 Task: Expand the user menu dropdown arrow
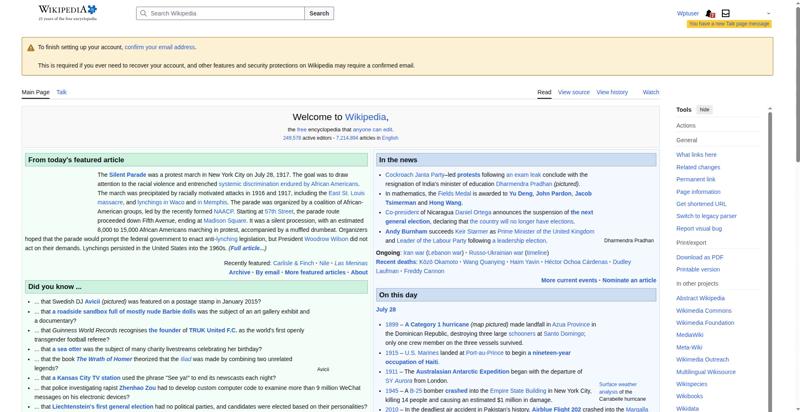[768, 14]
